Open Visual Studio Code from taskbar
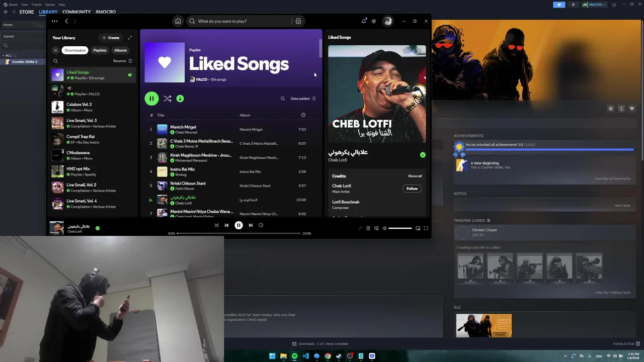 pyautogui.click(x=305, y=356)
